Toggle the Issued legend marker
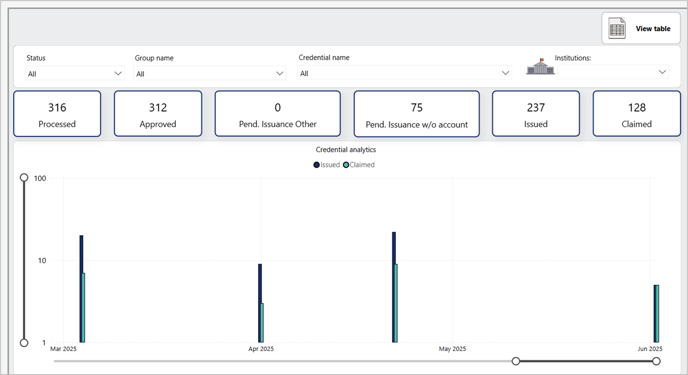This screenshot has width=688, height=375. point(316,165)
